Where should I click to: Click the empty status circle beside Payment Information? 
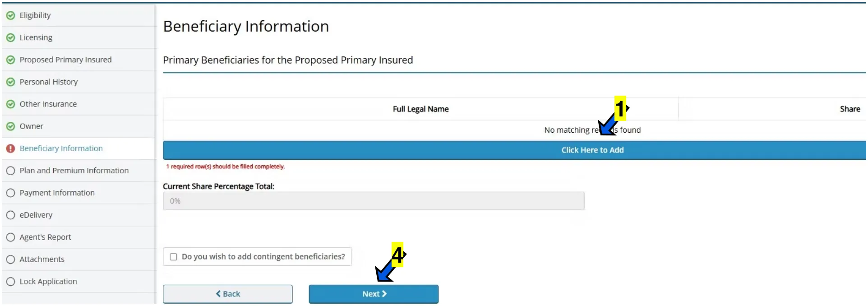pos(11,193)
